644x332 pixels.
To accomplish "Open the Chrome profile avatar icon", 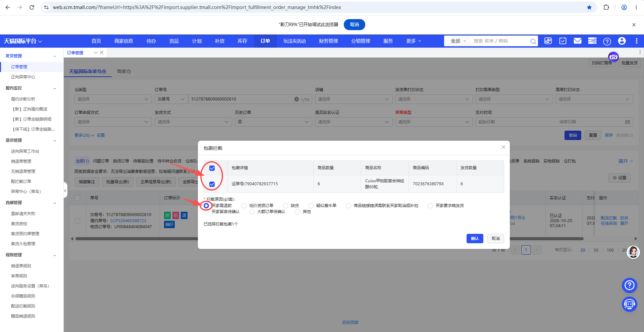I will tap(624, 7).
